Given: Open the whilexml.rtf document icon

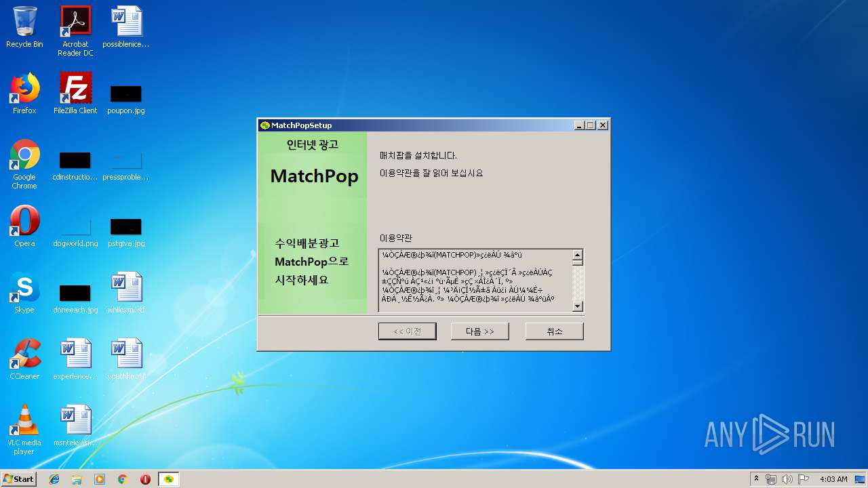Looking at the screenshot, I should (126, 293).
